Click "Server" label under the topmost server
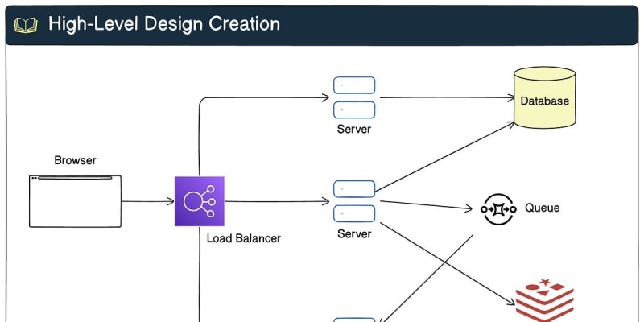Screen dimensions: 644x322 click(x=354, y=129)
